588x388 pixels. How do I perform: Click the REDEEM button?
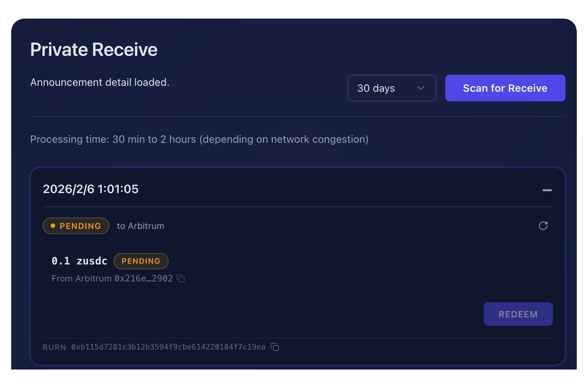(518, 314)
